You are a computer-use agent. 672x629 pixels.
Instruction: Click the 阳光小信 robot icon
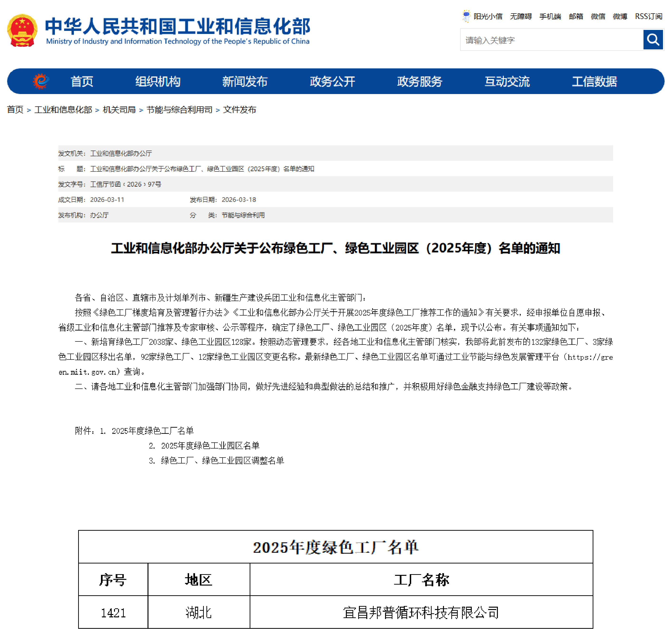[466, 16]
